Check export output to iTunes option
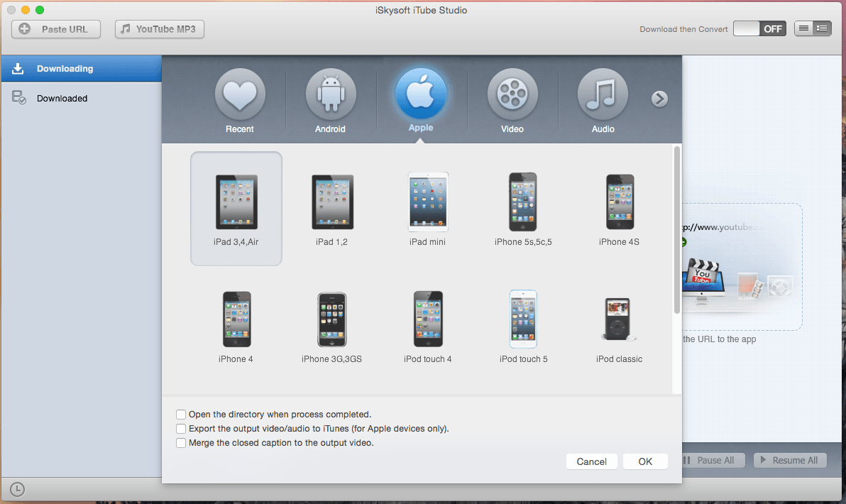 [x=181, y=429]
